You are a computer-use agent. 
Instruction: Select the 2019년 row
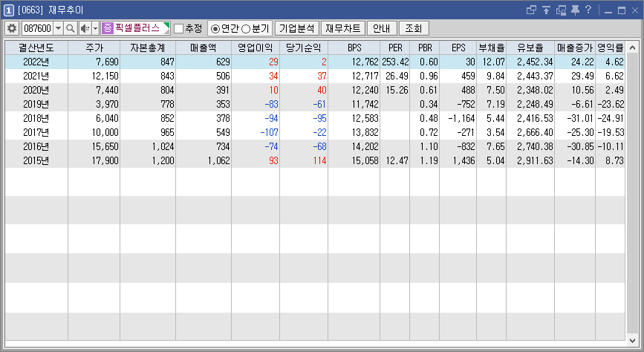pyautogui.click(x=315, y=104)
